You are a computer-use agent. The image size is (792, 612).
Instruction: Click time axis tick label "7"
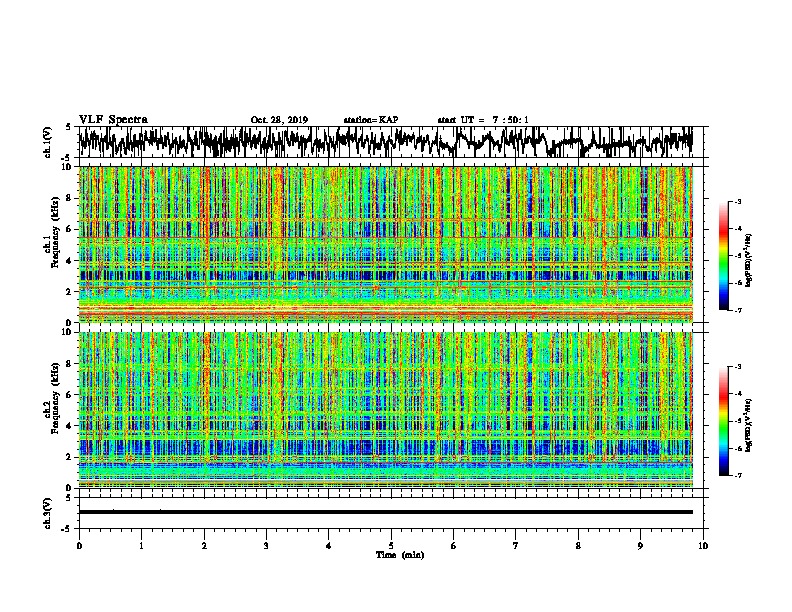tap(516, 546)
